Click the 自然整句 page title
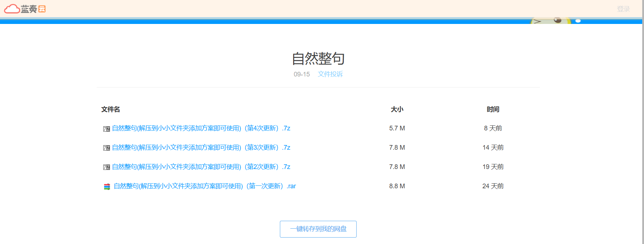 pyautogui.click(x=318, y=59)
